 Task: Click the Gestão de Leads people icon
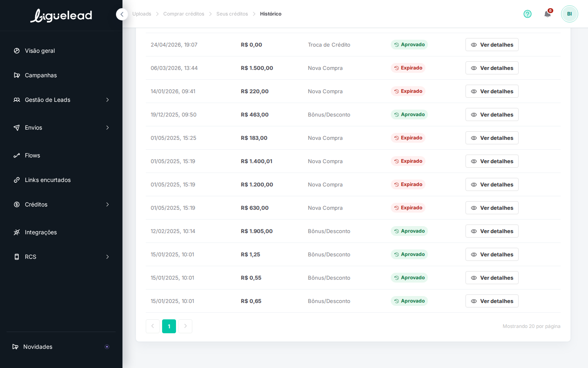(x=17, y=100)
